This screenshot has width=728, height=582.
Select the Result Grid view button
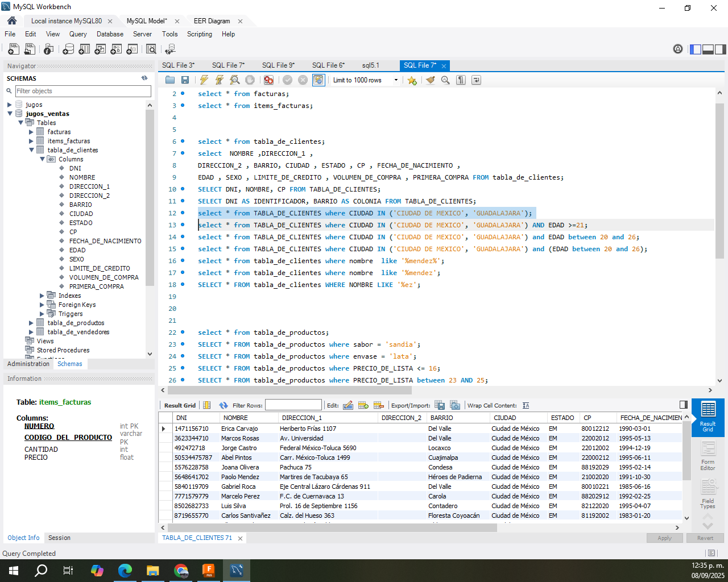click(708, 417)
